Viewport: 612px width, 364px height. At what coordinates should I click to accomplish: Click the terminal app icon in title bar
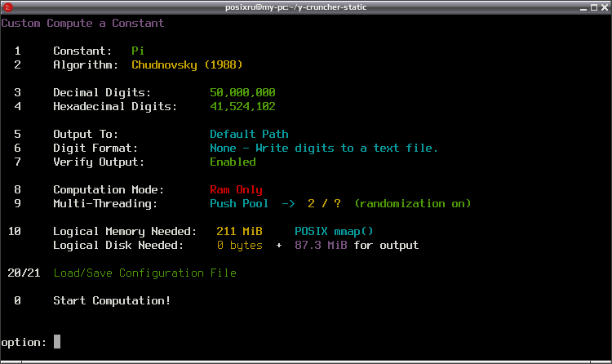coord(8,7)
